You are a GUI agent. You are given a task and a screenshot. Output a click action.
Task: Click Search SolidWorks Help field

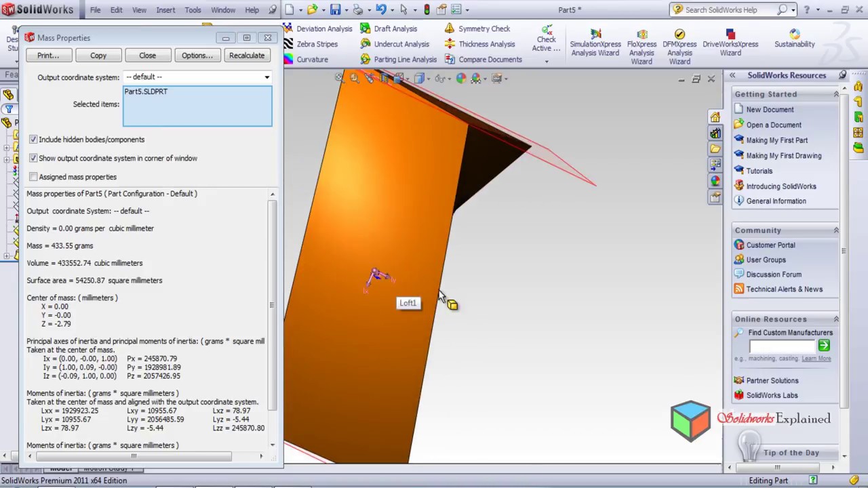coord(730,9)
